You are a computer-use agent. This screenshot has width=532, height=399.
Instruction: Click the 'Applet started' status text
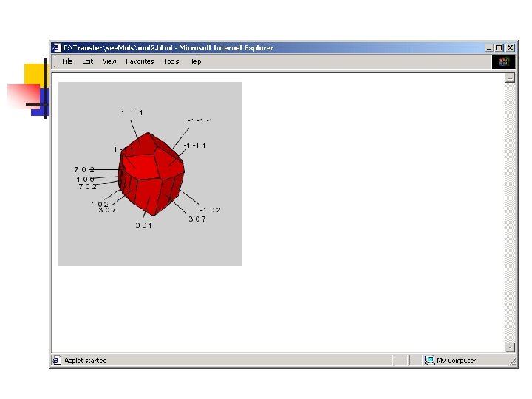[86, 361]
